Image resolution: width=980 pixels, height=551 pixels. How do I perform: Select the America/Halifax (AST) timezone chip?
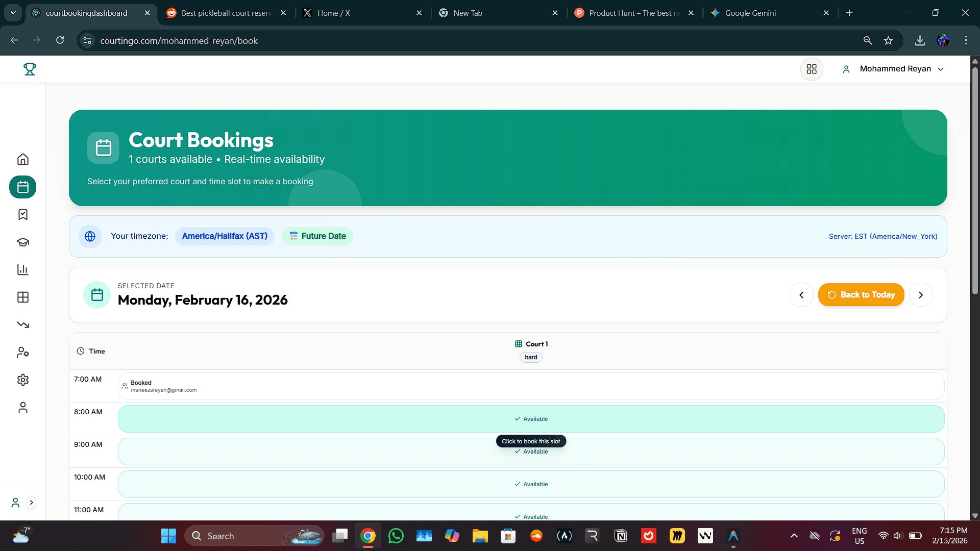coord(225,236)
